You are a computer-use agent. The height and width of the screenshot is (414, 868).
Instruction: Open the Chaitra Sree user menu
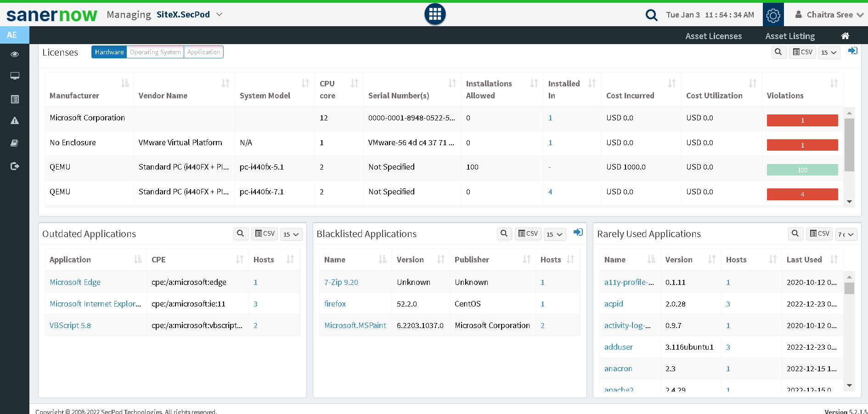[829, 15]
